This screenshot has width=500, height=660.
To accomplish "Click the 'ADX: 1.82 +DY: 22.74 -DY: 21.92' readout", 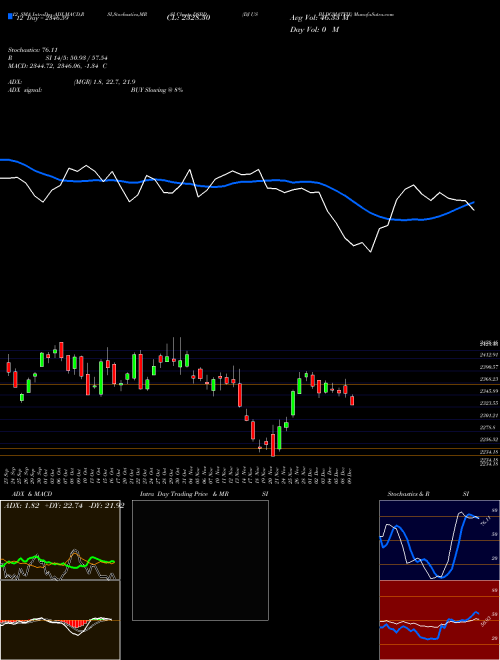I will [x=64, y=506].
